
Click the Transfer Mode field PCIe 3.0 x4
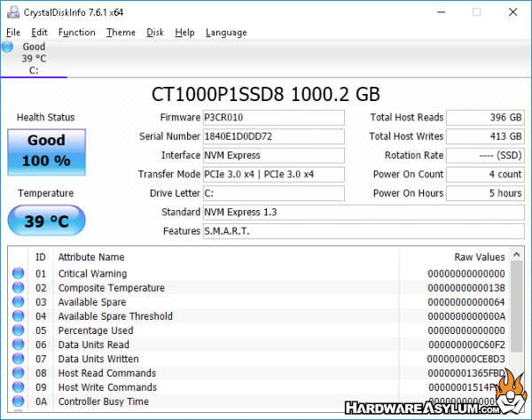point(274,175)
